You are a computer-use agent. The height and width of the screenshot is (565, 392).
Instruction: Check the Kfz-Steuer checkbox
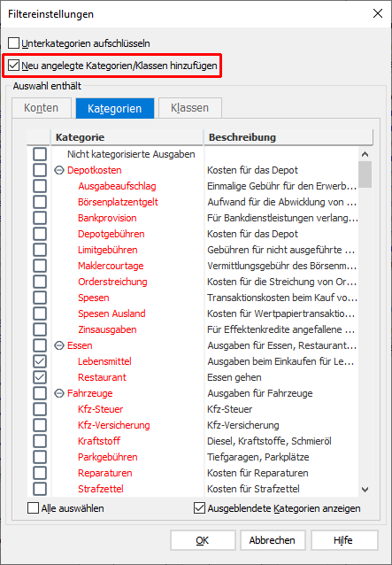pos(40,409)
